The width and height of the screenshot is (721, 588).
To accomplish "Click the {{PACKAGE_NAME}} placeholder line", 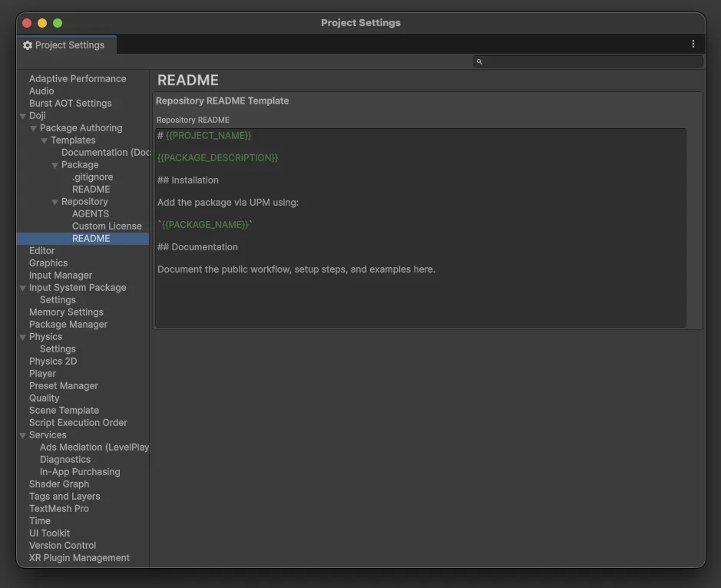I will click(x=204, y=225).
